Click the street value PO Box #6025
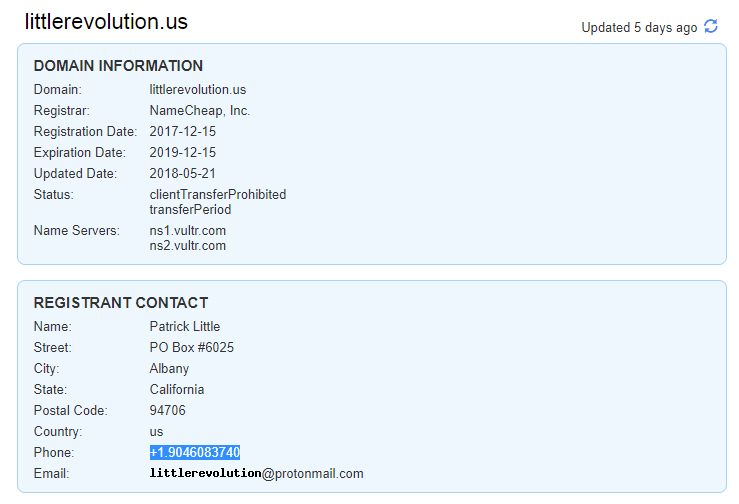The width and height of the screenshot is (739, 504). 192,348
